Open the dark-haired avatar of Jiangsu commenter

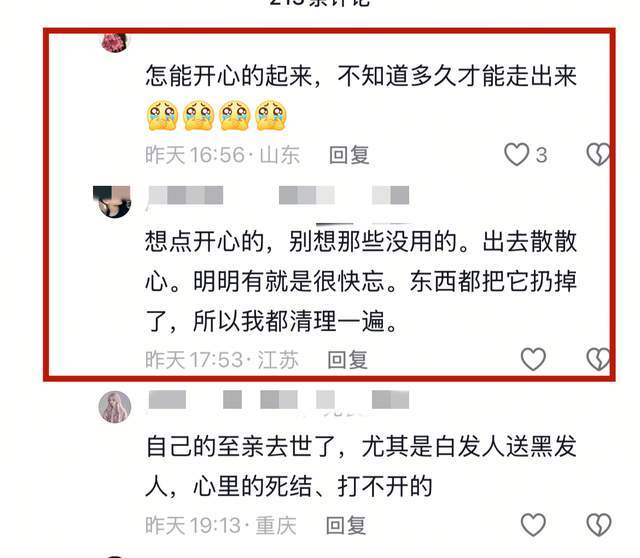tap(112, 202)
